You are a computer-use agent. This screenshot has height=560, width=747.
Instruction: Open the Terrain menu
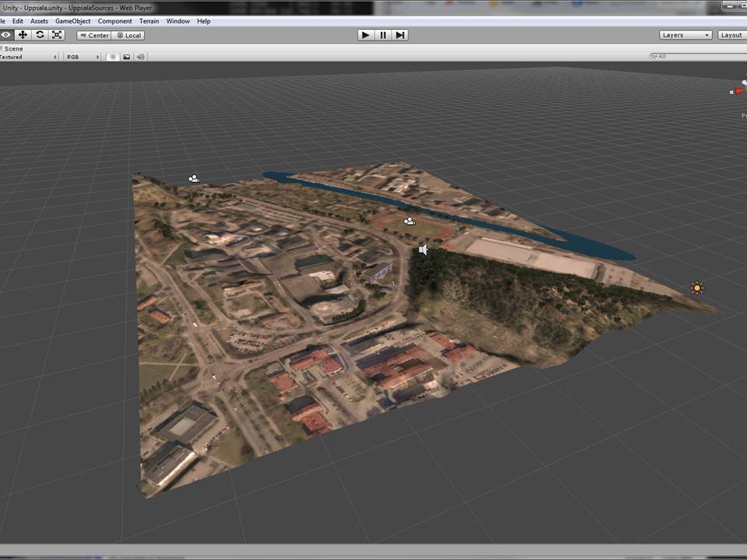149,21
